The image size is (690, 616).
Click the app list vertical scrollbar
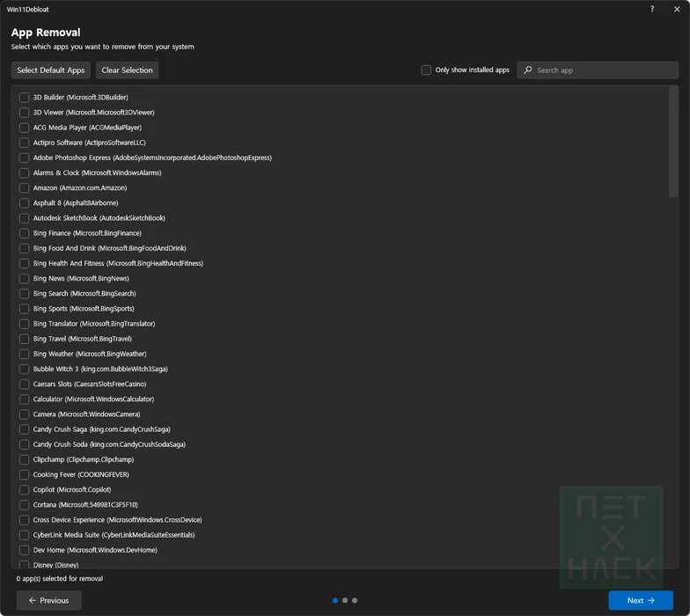tap(673, 141)
